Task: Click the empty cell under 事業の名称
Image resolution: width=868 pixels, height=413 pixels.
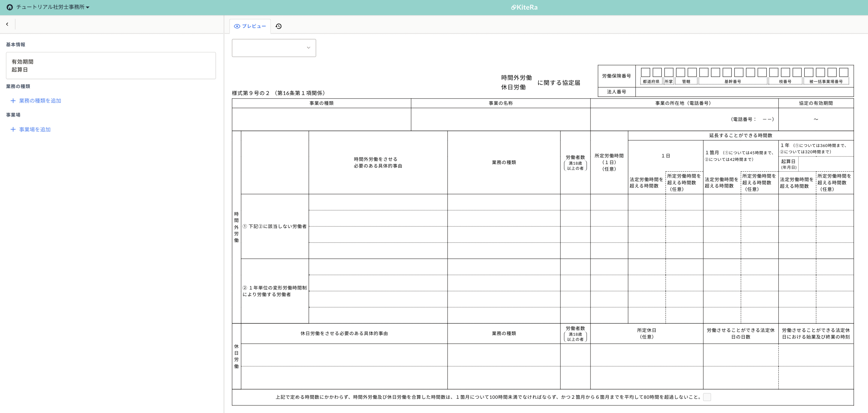Action: pos(501,119)
